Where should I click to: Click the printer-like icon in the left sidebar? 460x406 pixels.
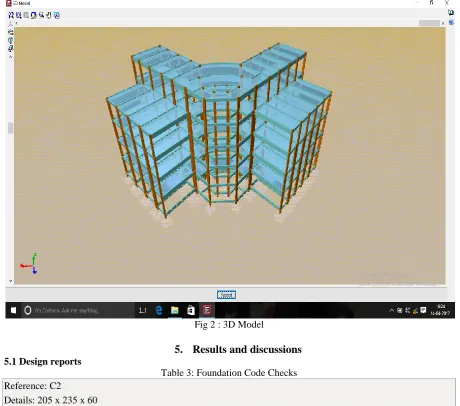click(10, 32)
